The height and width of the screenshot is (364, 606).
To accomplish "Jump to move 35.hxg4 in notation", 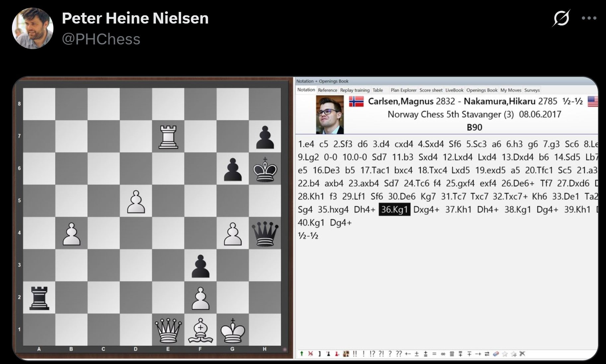I will pyautogui.click(x=333, y=210).
